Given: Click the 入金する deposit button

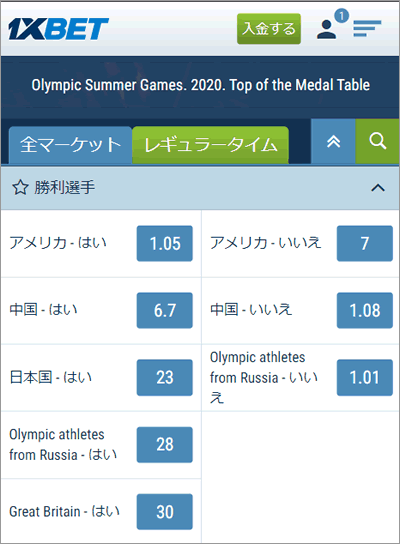Looking at the screenshot, I should [x=269, y=29].
